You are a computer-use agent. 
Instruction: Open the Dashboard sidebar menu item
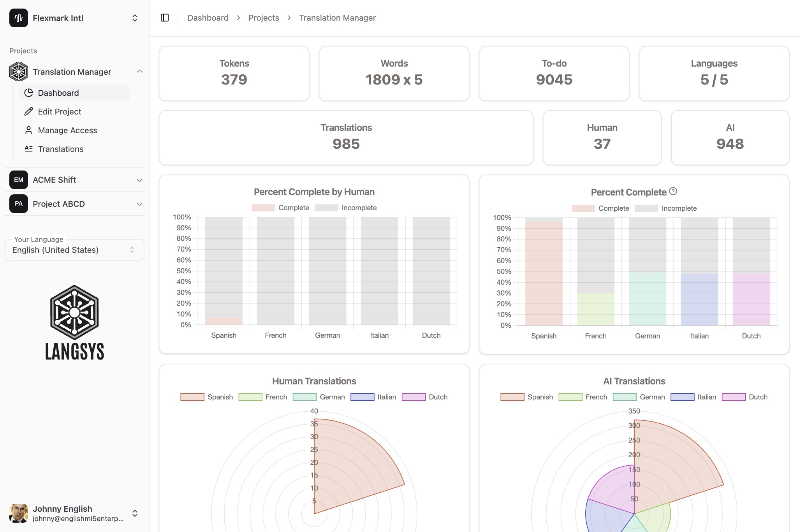click(75, 93)
